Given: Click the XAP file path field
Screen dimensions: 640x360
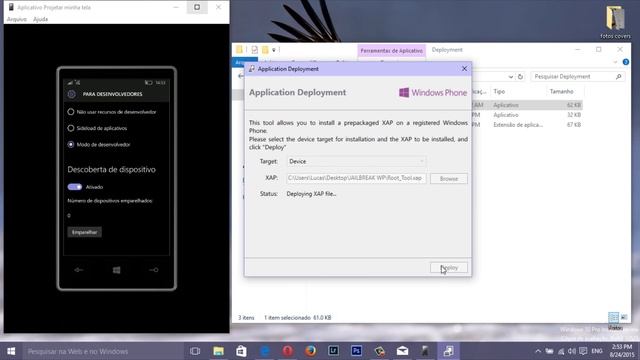Looking at the screenshot, I should 356,178.
